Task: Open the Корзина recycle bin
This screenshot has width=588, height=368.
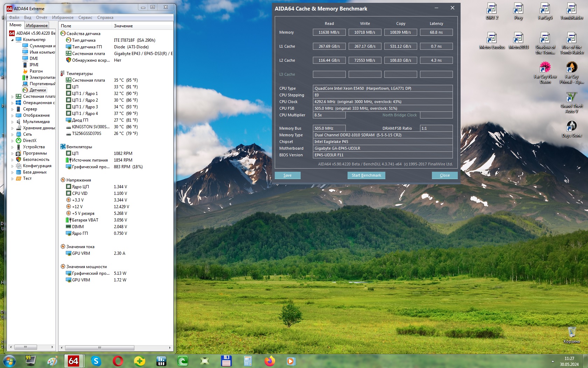Action: tap(572, 335)
